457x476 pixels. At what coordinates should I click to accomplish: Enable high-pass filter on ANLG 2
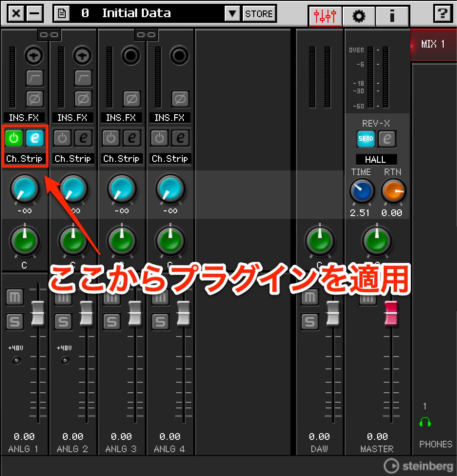click(x=83, y=79)
